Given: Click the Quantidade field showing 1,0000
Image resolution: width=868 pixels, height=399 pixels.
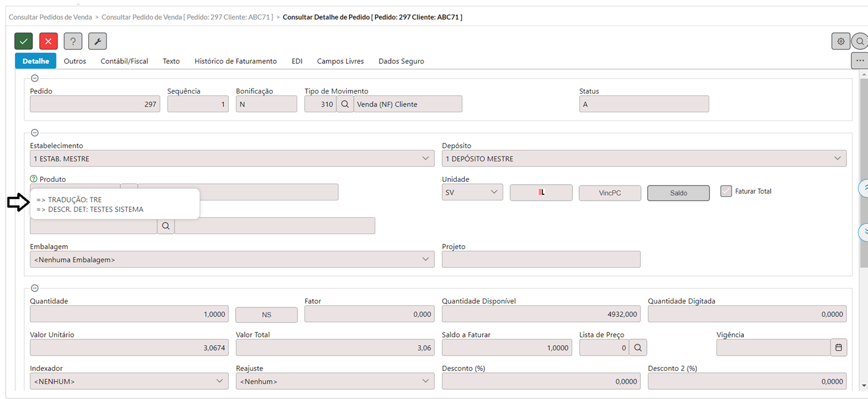Looking at the screenshot, I should 129,314.
